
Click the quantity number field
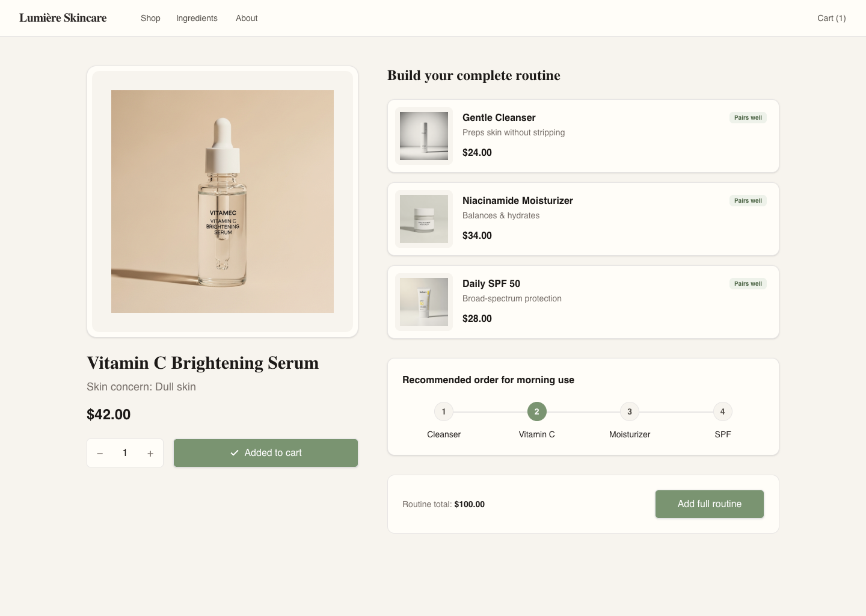pyautogui.click(x=125, y=453)
